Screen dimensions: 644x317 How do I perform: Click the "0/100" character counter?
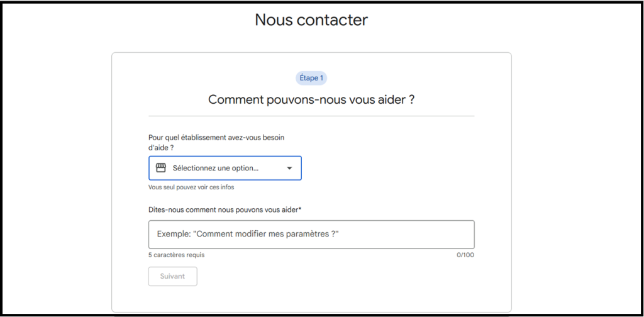pyautogui.click(x=465, y=255)
